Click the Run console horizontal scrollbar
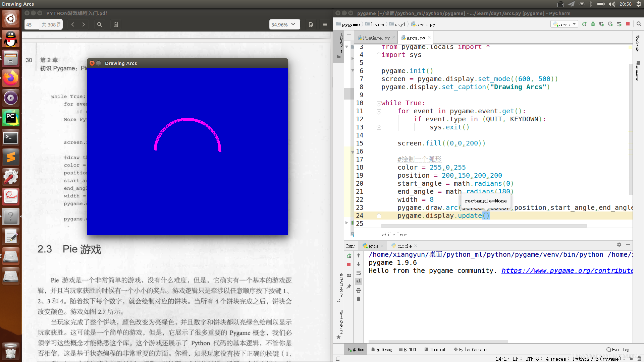644x362 pixels. 438,342
